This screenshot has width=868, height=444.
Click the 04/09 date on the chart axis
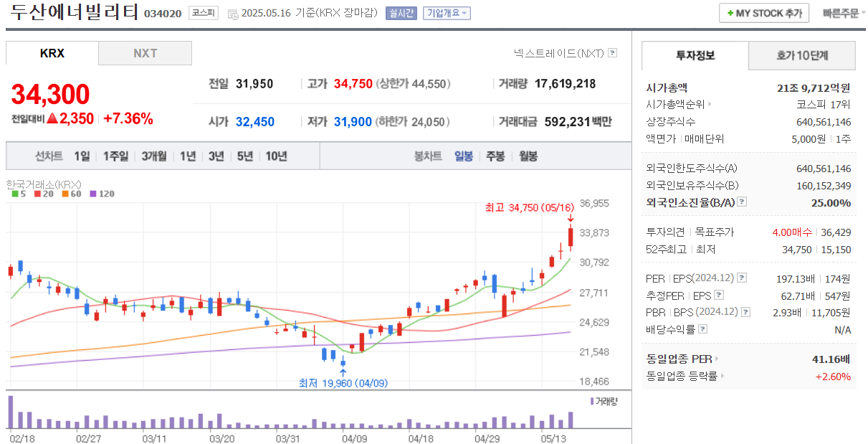click(x=354, y=437)
